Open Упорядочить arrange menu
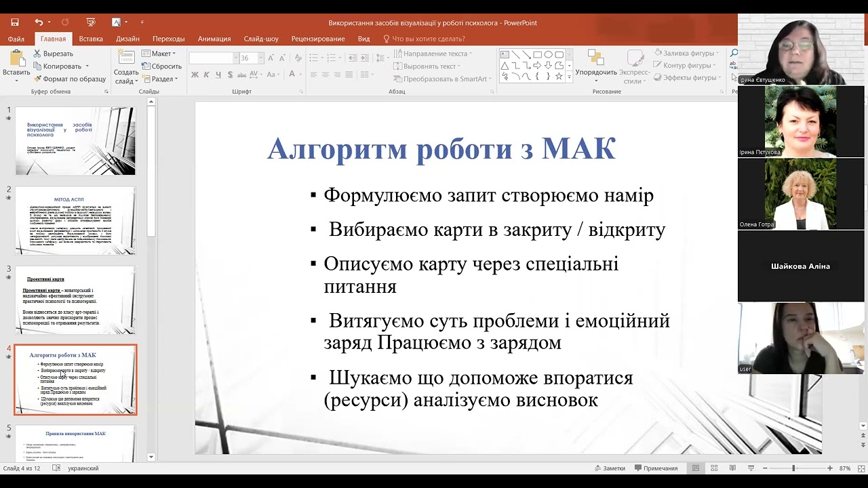 point(596,66)
